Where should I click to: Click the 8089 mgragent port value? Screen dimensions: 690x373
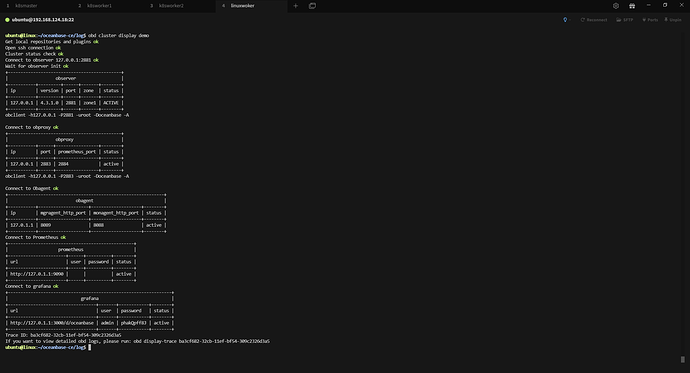pyautogui.click(x=45, y=225)
